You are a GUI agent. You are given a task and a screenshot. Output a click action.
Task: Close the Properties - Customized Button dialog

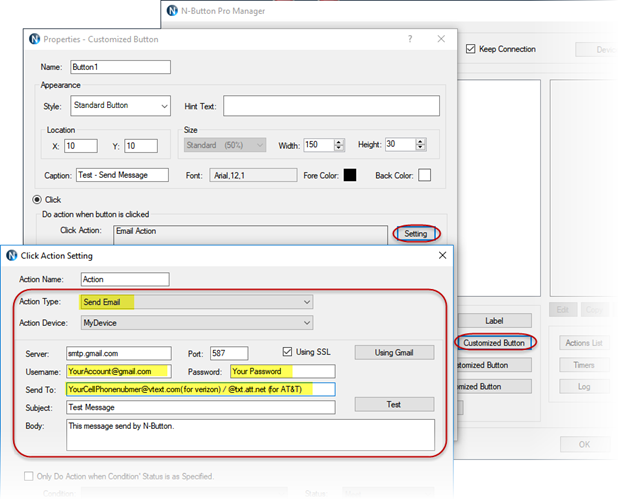pyautogui.click(x=441, y=39)
